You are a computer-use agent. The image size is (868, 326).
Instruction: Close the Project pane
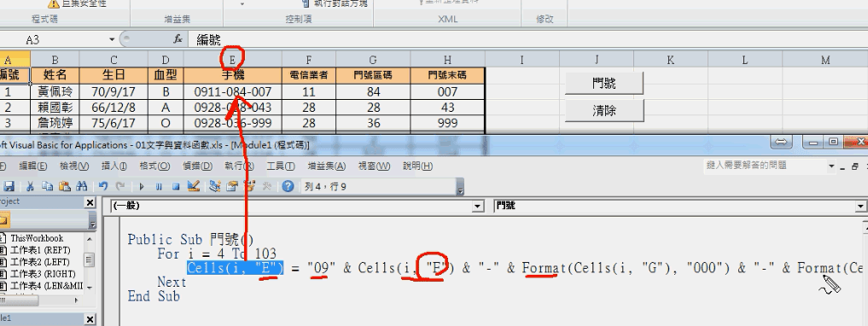[x=90, y=202]
